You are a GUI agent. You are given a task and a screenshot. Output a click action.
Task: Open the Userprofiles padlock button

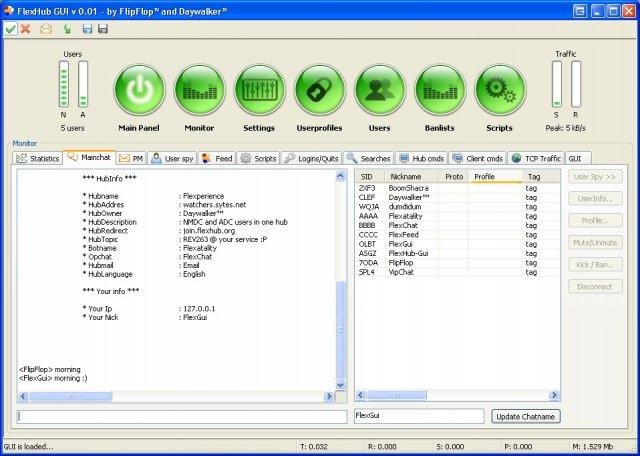click(x=320, y=90)
